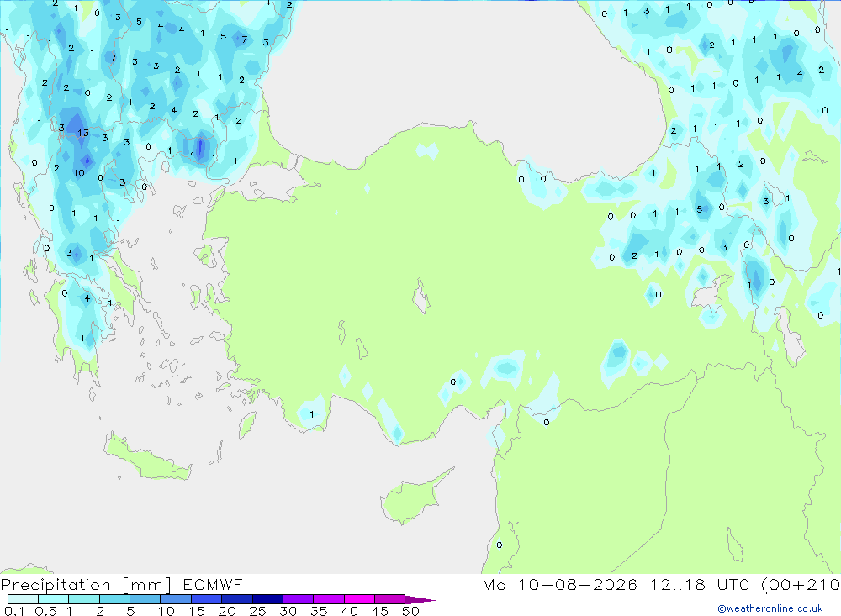Click the legend label '40'
Image resolution: width=841 pixels, height=616 pixels.
pos(349,611)
